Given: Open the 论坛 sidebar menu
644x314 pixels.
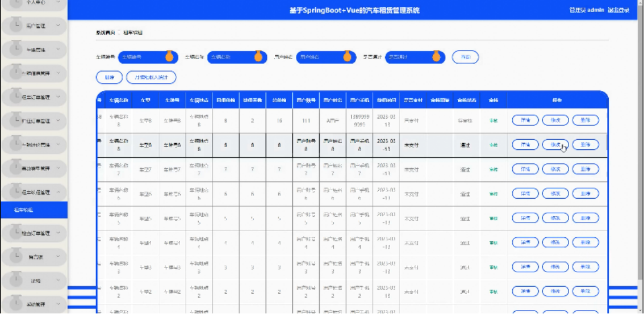Looking at the screenshot, I should coord(35,280).
